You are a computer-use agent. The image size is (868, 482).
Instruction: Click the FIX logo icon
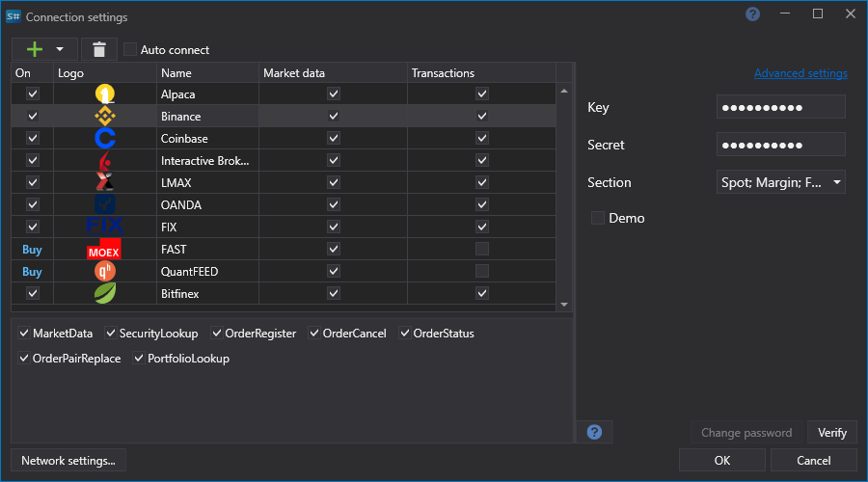click(x=104, y=226)
